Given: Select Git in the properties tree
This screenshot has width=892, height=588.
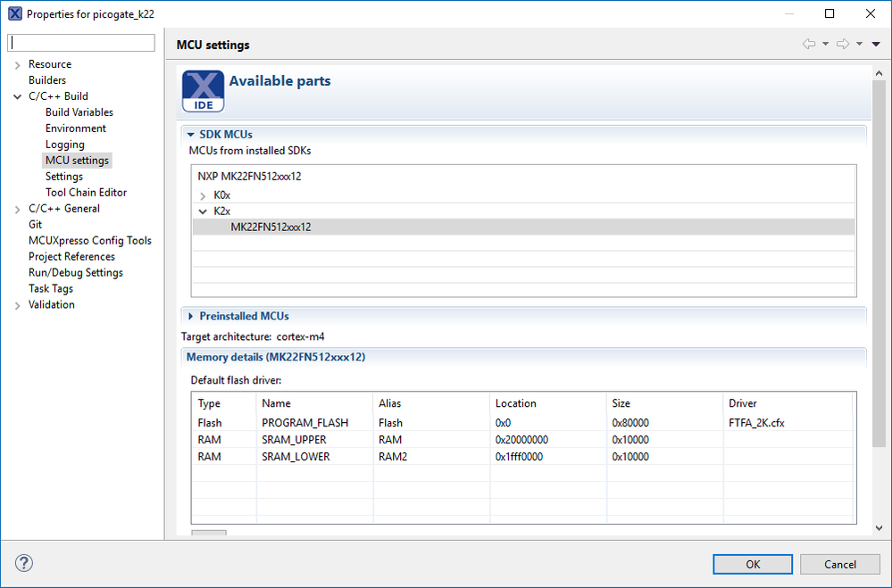Looking at the screenshot, I should pos(36,224).
